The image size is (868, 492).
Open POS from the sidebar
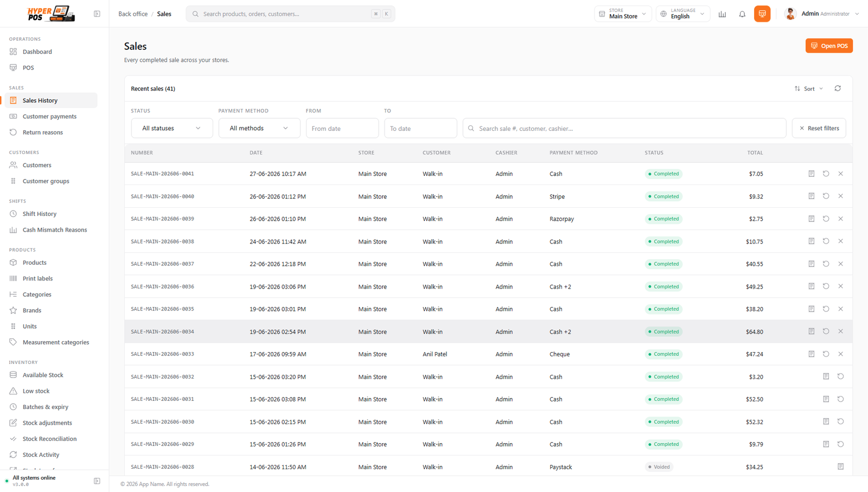pyautogui.click(x=51, y=68)
